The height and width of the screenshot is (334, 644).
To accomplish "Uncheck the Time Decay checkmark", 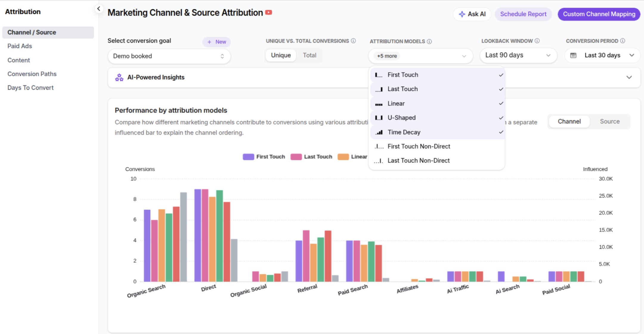I will (x=501, y=132).
